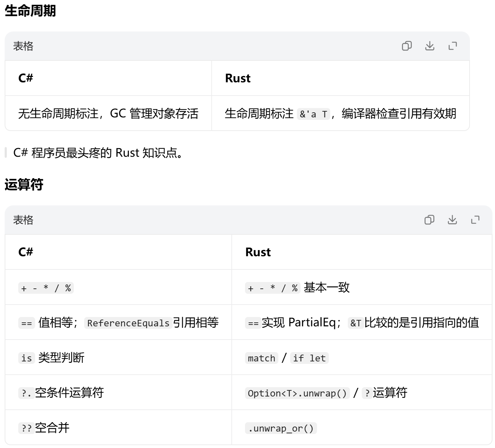Select the 生命周期 heading
The width and height of the screenshot is (495, 448).
[30, 11]
